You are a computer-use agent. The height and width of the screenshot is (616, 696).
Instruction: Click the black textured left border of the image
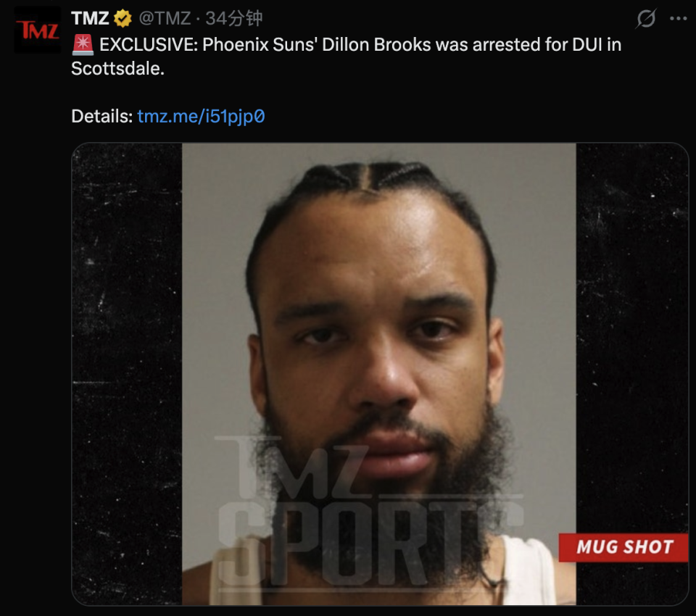tap(127, 374)
